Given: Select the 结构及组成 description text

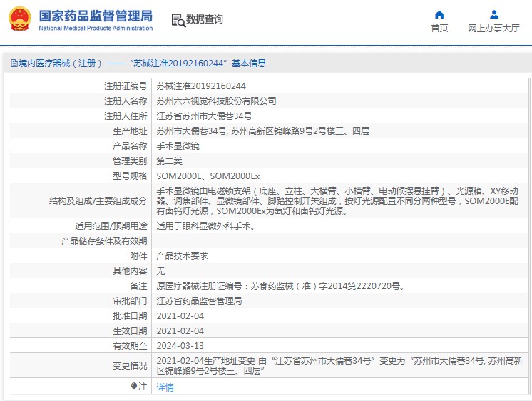Looking at the screenshot, I should [x=337, y=200].
